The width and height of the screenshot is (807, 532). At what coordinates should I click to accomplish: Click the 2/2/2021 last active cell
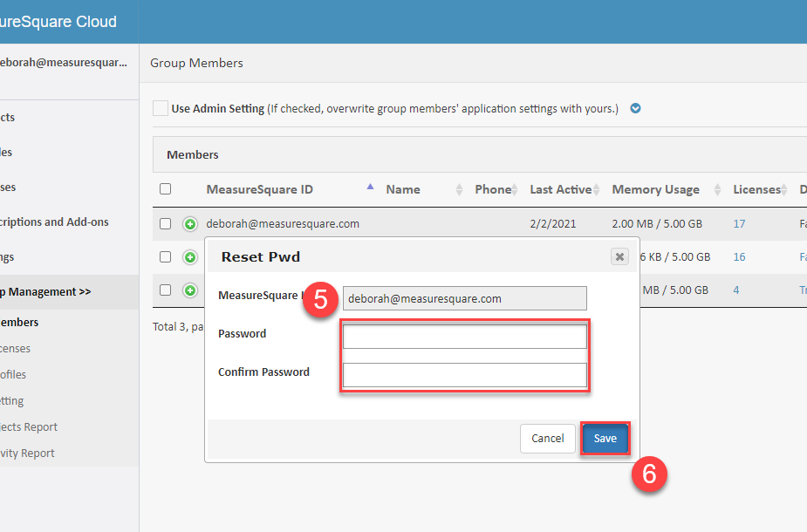point(553,224)
